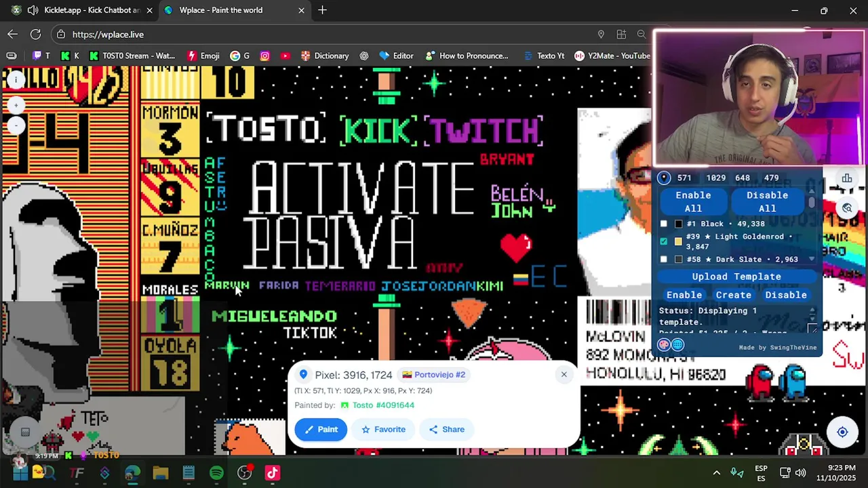Check the #1 Black color checkbox
This screenshot has height=488, width=868.
[663, 224]
